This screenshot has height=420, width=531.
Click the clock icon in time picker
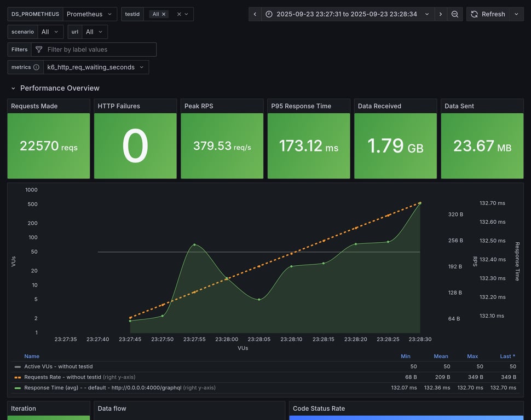point(269,14)
